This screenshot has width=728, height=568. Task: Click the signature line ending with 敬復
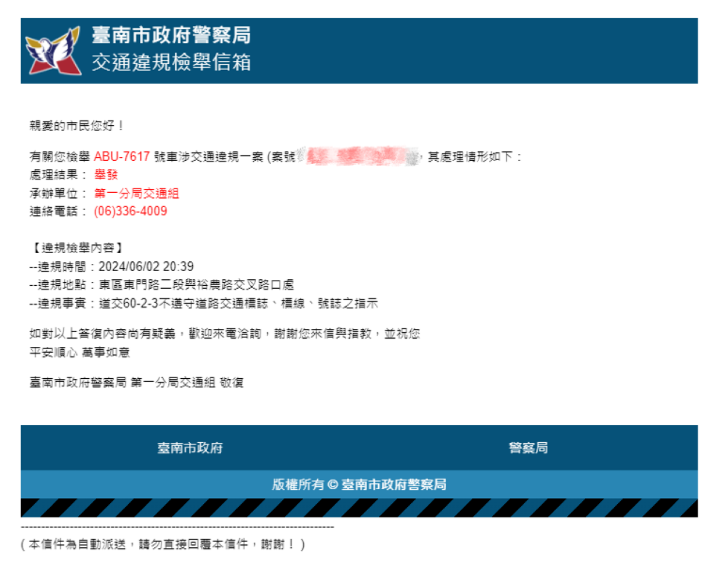(136, 383)
